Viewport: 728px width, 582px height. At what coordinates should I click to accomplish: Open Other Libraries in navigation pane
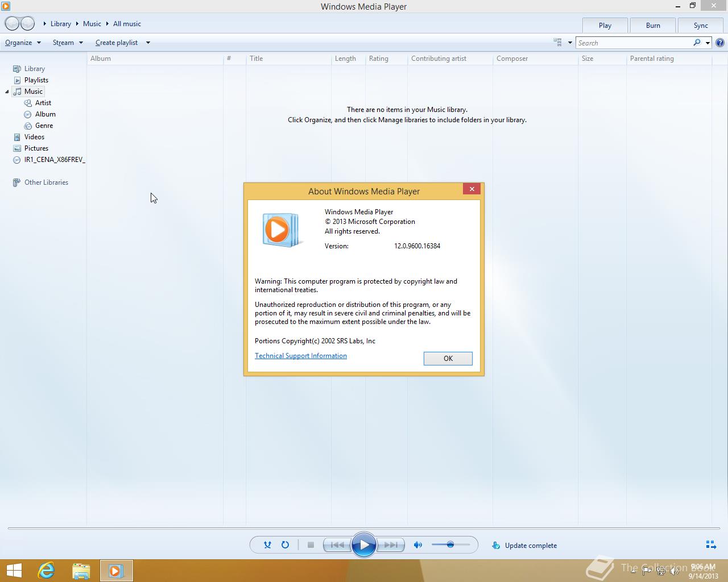tap(46, 182)
